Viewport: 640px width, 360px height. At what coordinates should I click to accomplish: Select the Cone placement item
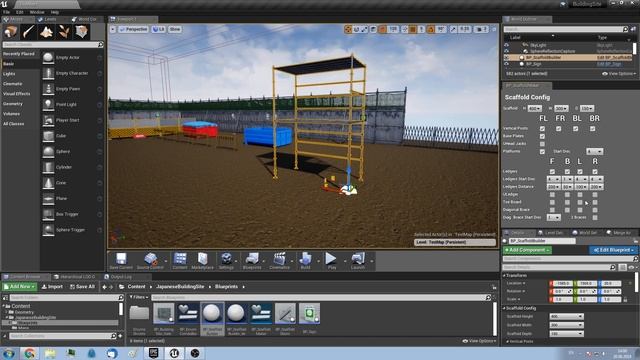point(72,183)
